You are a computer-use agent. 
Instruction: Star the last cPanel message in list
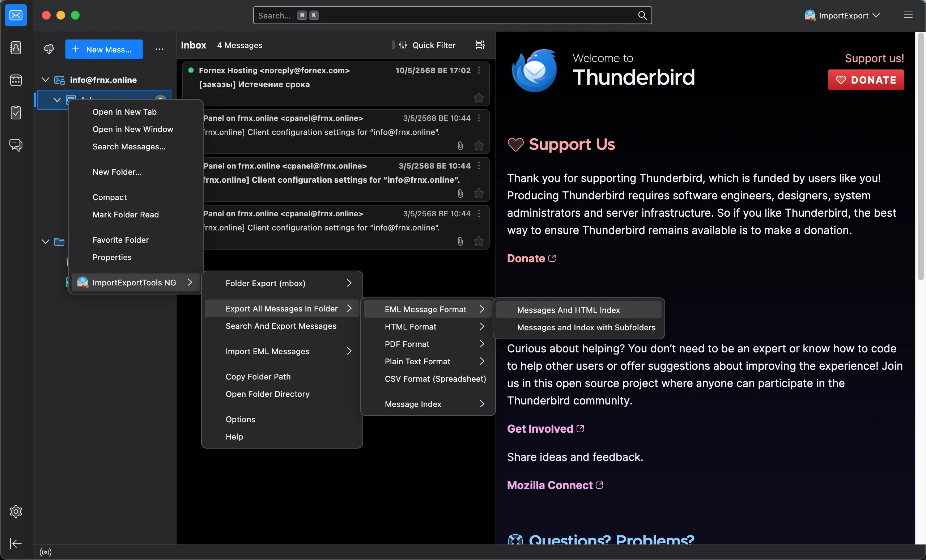pyautogui.click(x=479, y=241)
